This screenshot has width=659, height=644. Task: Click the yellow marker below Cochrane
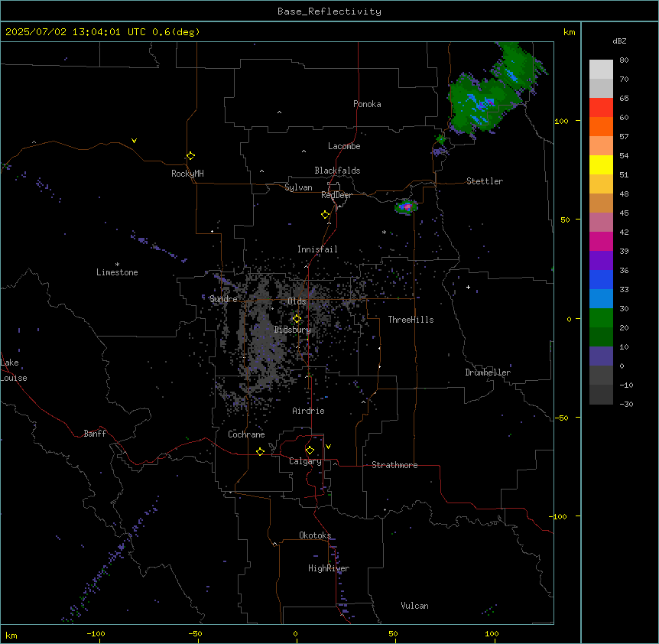point(260,451)
